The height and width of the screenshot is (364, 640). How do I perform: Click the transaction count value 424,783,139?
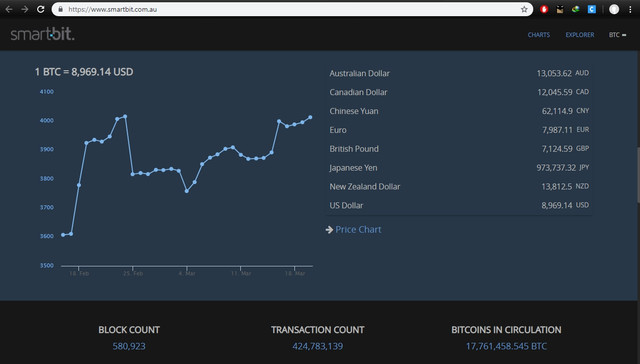tap(318, 346)
